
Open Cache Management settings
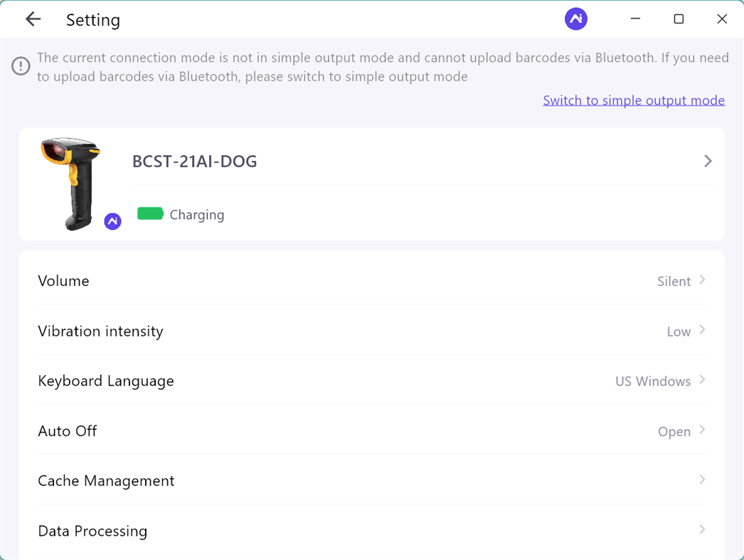(106, 480)
